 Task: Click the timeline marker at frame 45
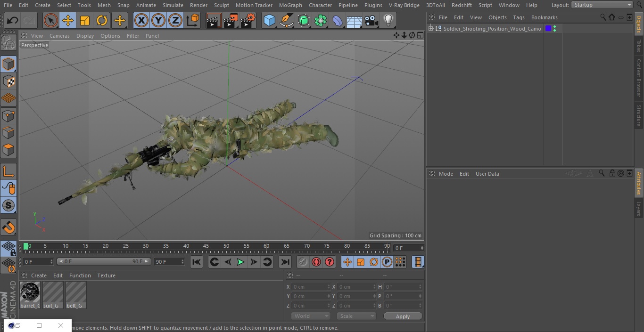coord(206,246)
